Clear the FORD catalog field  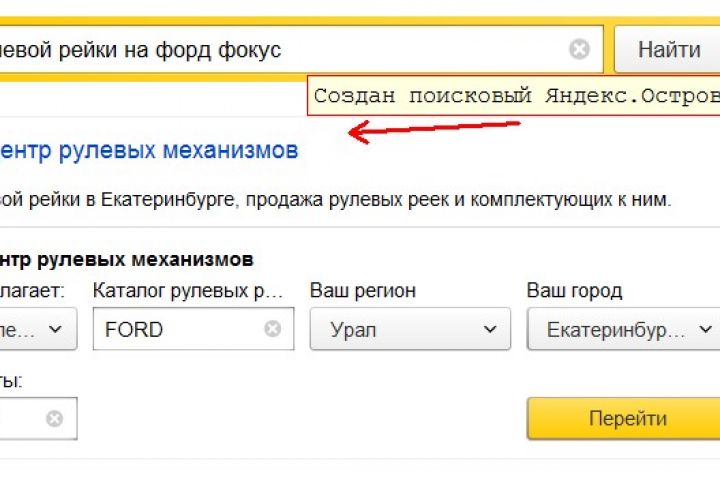pyautogui.click(x=272, y=328)
